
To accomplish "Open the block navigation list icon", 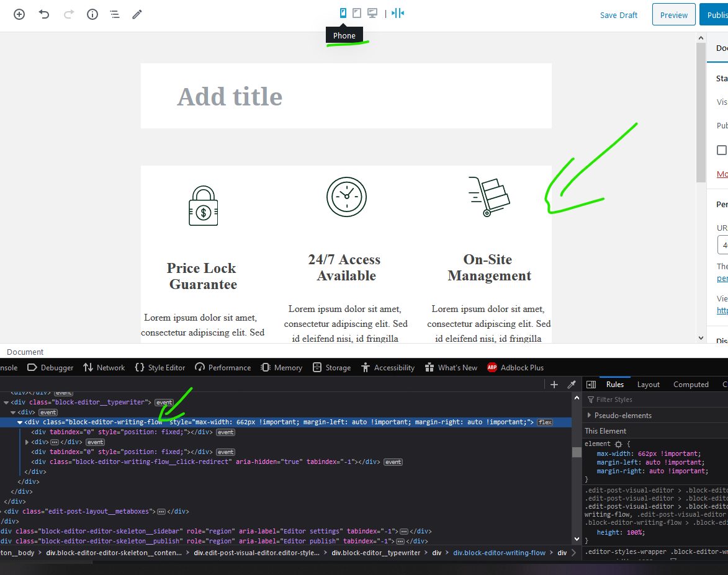I will 115,14.
